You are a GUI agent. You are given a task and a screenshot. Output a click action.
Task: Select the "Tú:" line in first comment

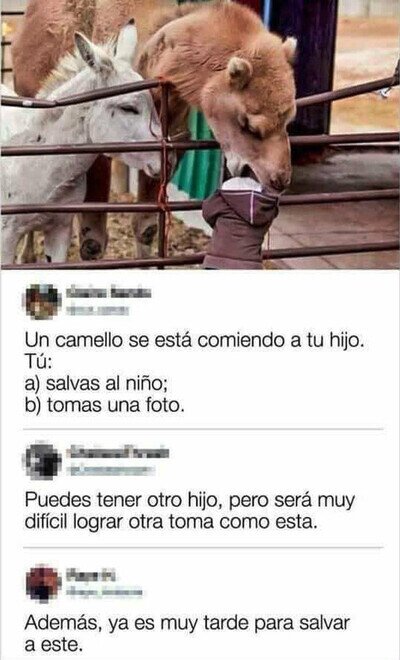pyautogui.click(x=38, y=362)
